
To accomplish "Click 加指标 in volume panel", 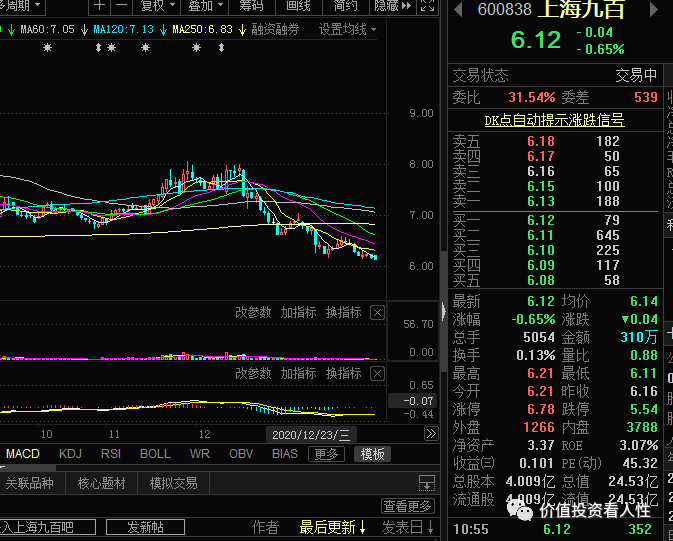I will pyautogui.click(x=298, y=313).
